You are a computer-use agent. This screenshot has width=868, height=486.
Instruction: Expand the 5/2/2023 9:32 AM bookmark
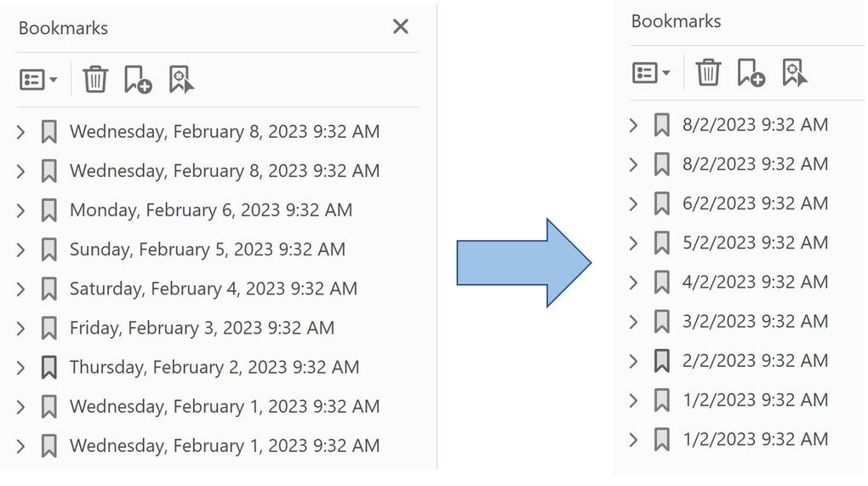[634, 243]
